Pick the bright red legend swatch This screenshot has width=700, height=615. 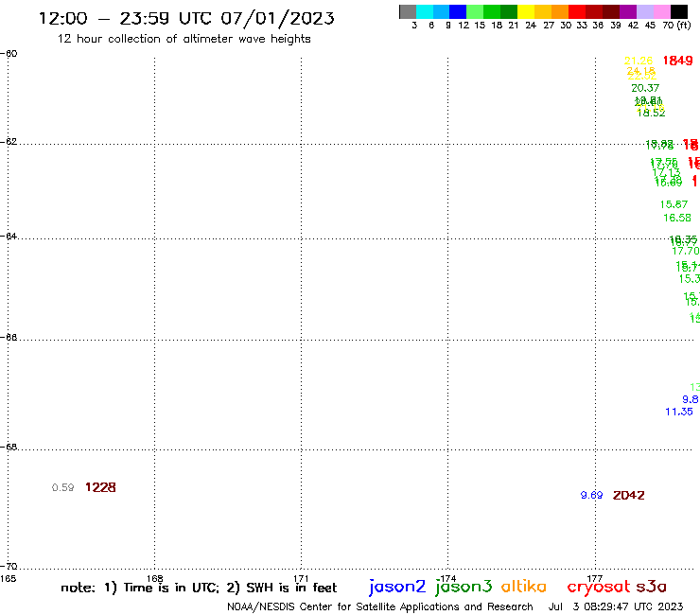pos(577,11)
